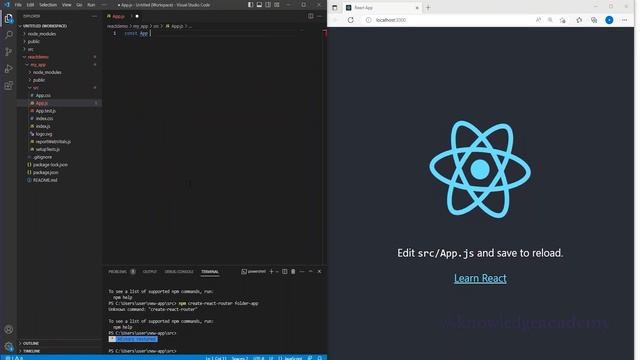
Task: Open the Run and Debug view
Action: (x=9, y=69)
